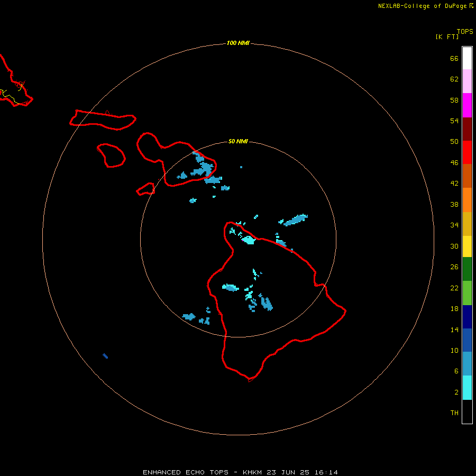476x476 pixels.
Task: Click the "46" legend value
Action: [x=454, y=163]
